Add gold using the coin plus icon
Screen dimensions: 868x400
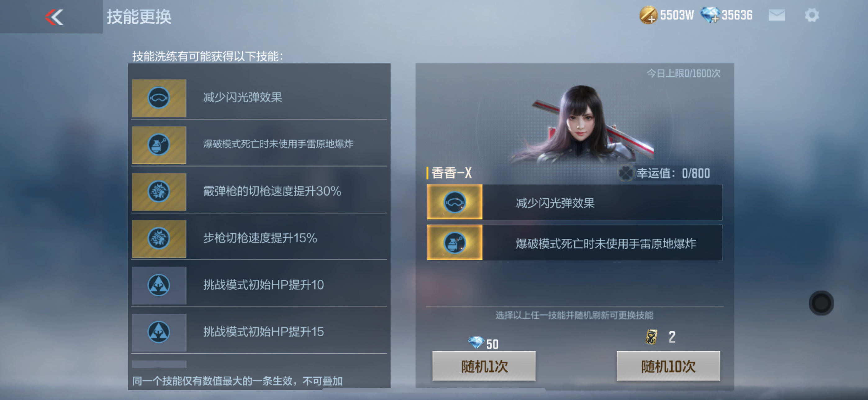[x=648, y=15]
